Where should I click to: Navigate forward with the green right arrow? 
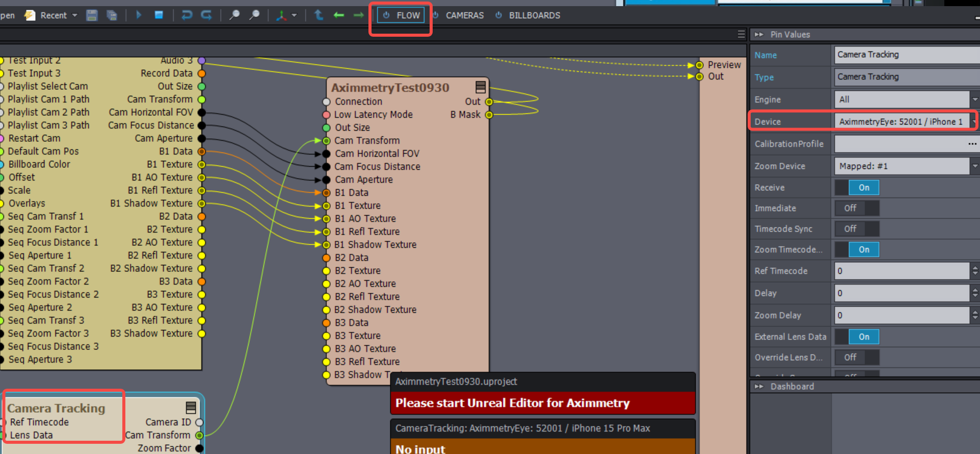(359, 15)
